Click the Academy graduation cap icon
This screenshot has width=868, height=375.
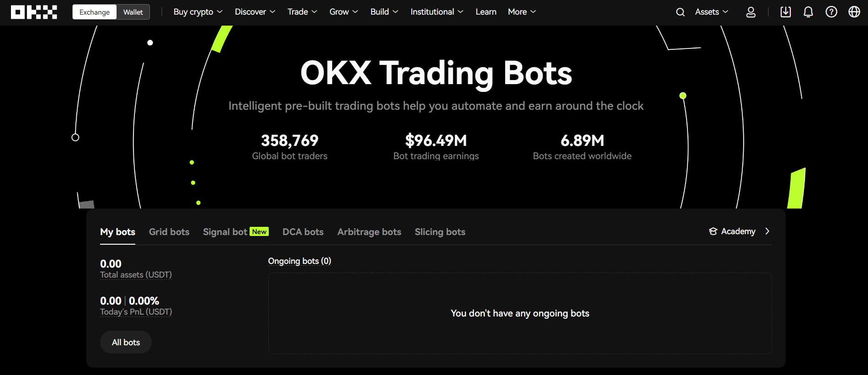(x=713, y=231)
